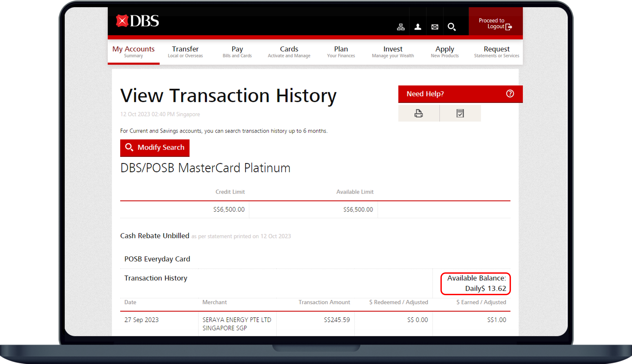Click the $ Earned / Adjusted header

(x=481, y=302)
